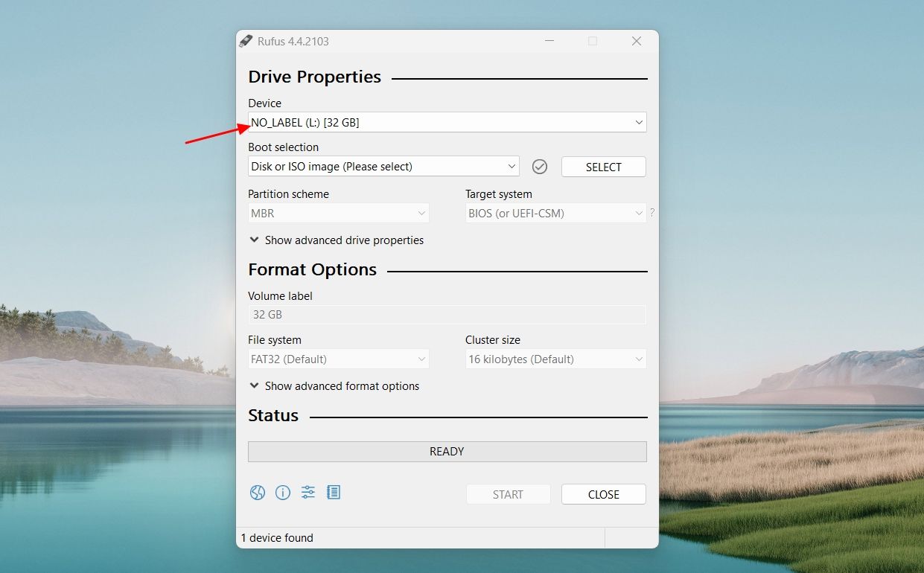924x573 pixels.
Task: Click the Device label
Action: [265, 103]
